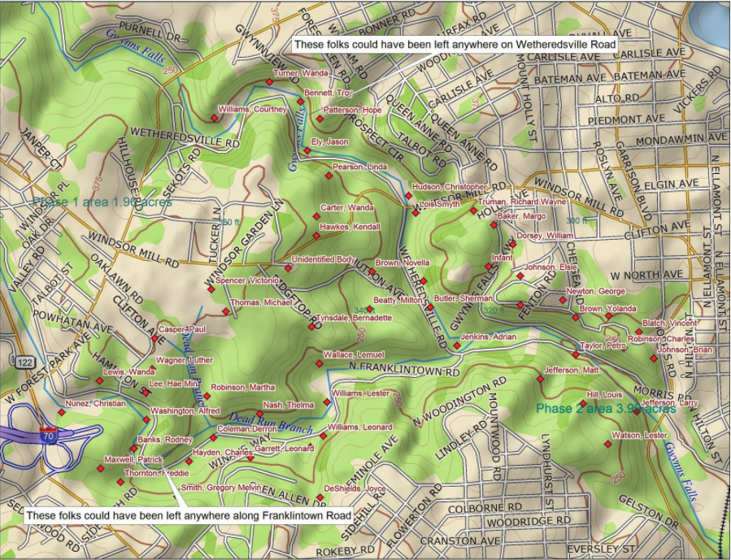
Task: Click the Hill, Louis waypoint marker
Action: tap(583, 403)
